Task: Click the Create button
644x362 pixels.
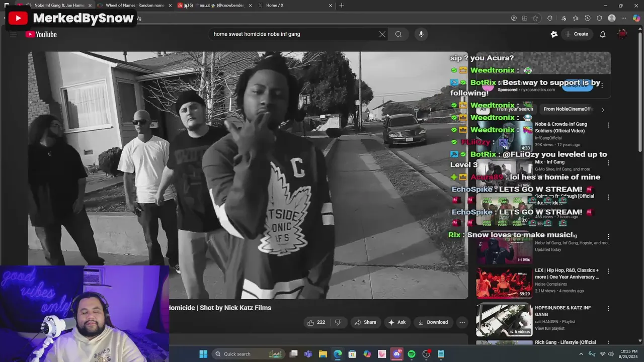Action: 576,34
